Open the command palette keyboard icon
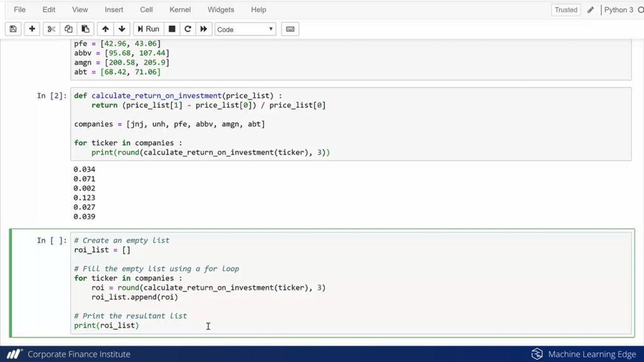This screenshot has height=362, width=644. [x=290, y=29]
